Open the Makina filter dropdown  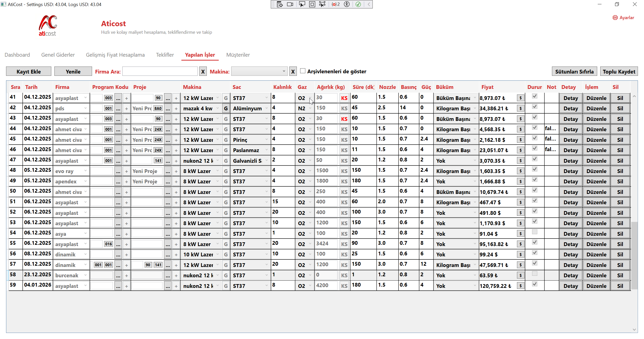tap(259, 71)
